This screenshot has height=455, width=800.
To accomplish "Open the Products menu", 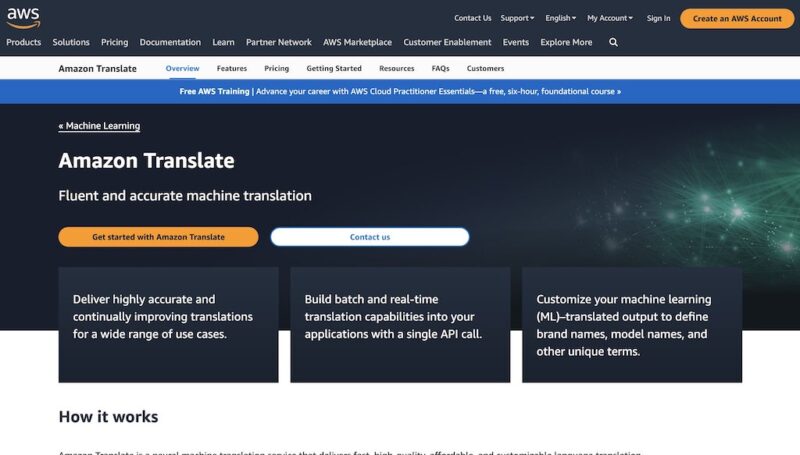I will pos(23,42).
